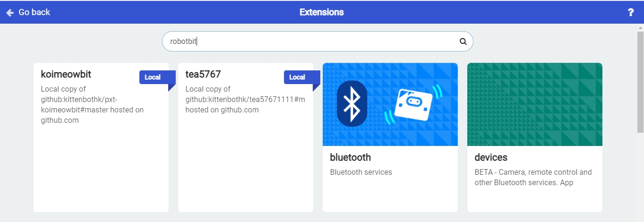The image size is (644, 222).
Task: Click the Bluetooth logo on the card
Action: (x=352, y=103)
